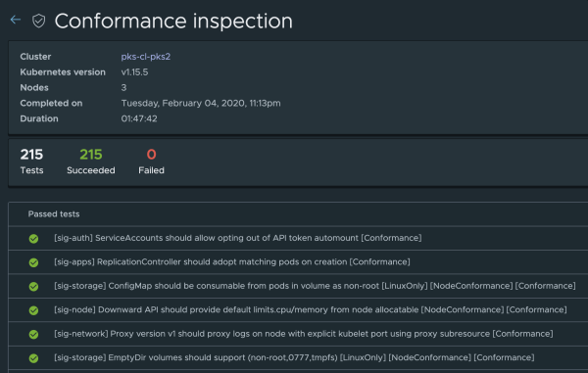This screenshot has height=373, width=588.
Task: Click green check icon for ConfigMap test
Action: (x=33, y=287)
